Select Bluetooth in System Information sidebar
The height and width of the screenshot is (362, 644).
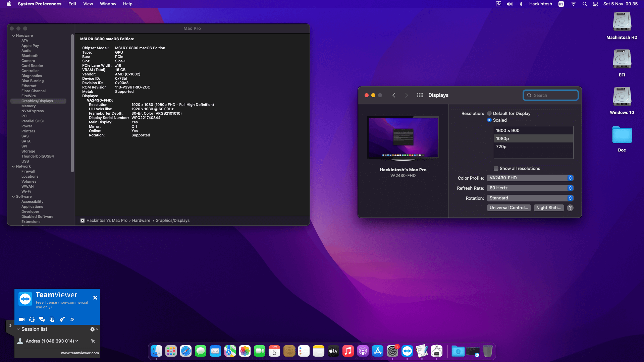(x=30, y=56)
